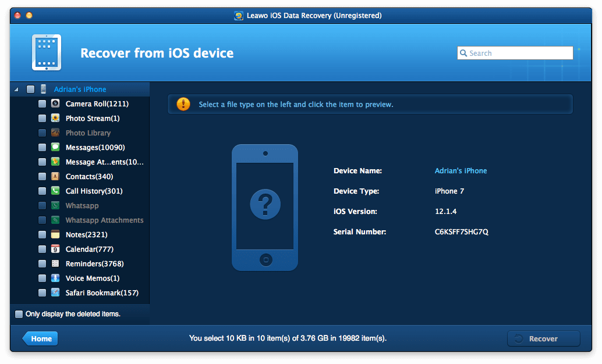The image size is (602, 364).
Task: Click the Search input field
Action: click(x=515, y=53)
